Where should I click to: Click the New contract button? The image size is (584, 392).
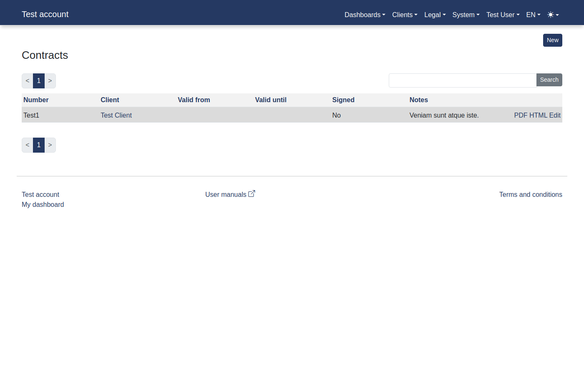tap(552, 40)
